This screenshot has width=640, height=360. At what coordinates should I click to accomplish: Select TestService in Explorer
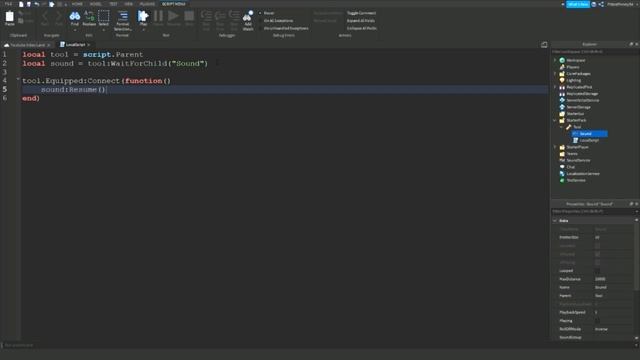click(576, 180)
